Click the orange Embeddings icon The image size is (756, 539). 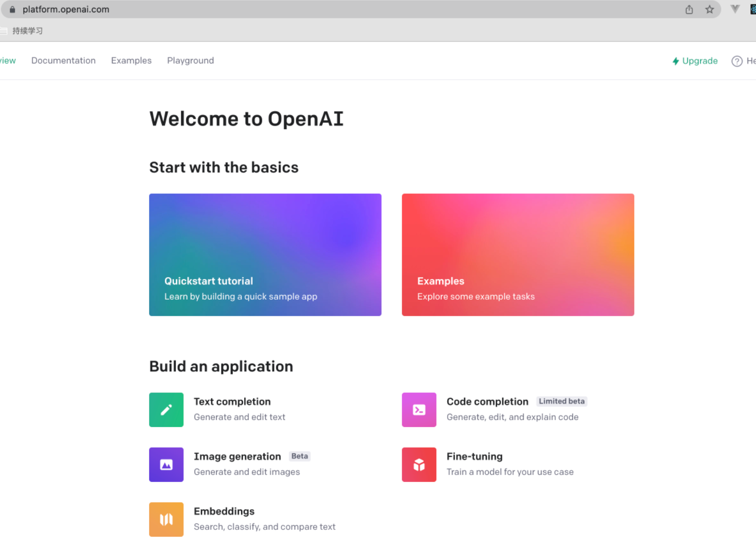(x=166, y=520)
